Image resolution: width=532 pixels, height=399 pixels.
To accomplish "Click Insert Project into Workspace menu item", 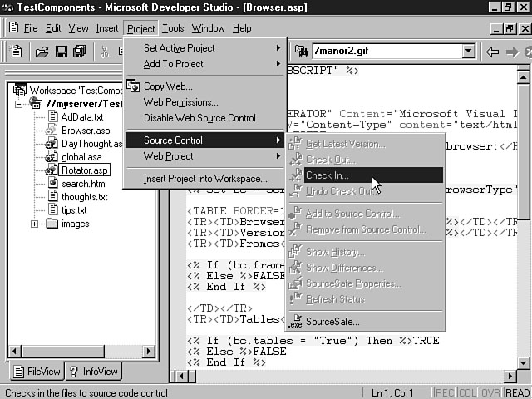I will [205, 179].
